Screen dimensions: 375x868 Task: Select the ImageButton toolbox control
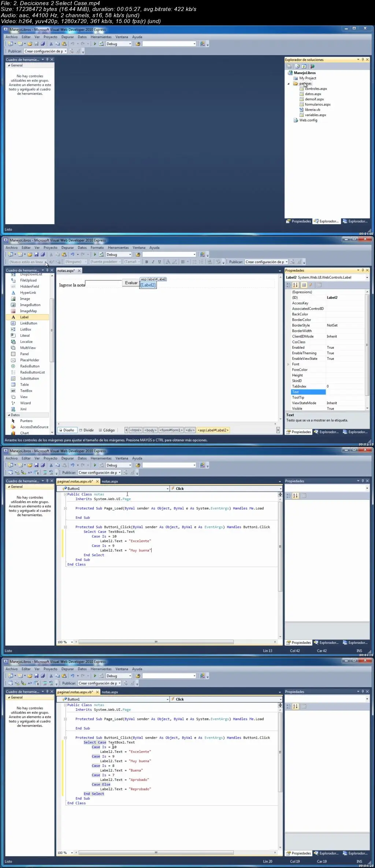point(27,305)
